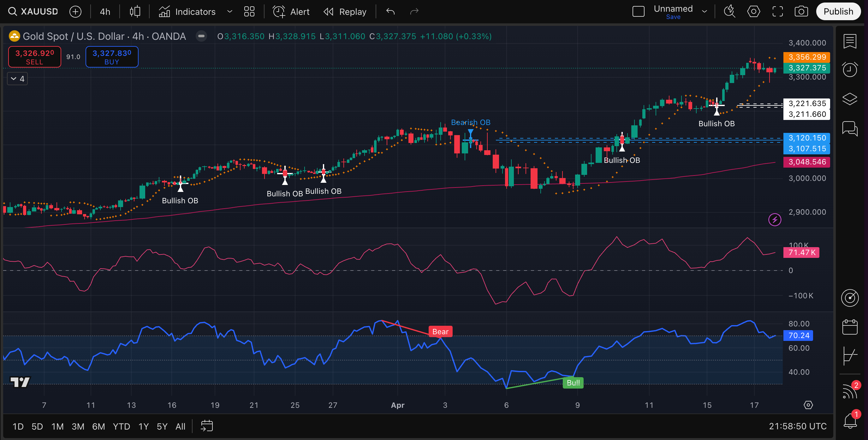The image size is (868, 440).
Task: Enter fullscreen mode
Action: [x=777, y=11]
